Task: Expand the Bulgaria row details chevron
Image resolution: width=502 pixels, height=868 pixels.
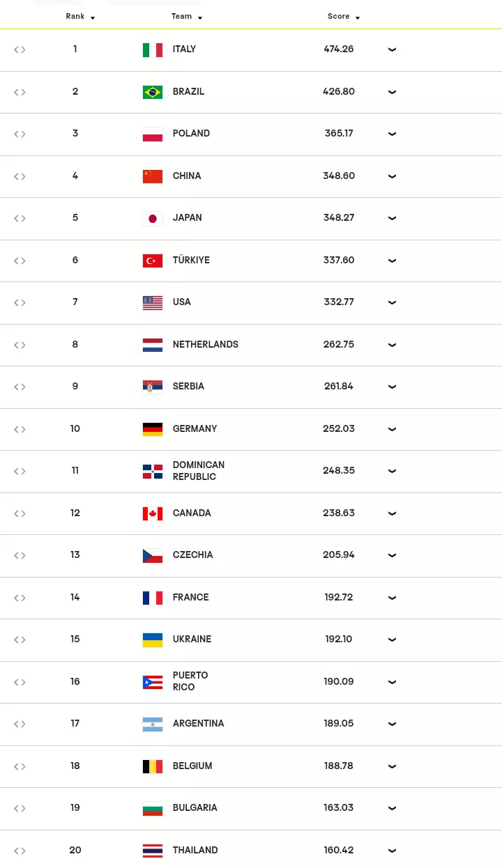Action: 392,808
